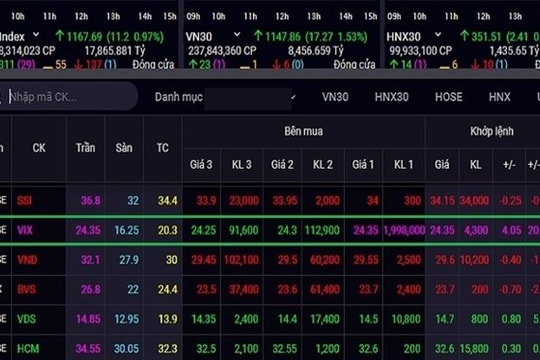This screenshot has height=360, width=540.
Task: Click the Giá 3 column header
Action: [x=201, y=165]
